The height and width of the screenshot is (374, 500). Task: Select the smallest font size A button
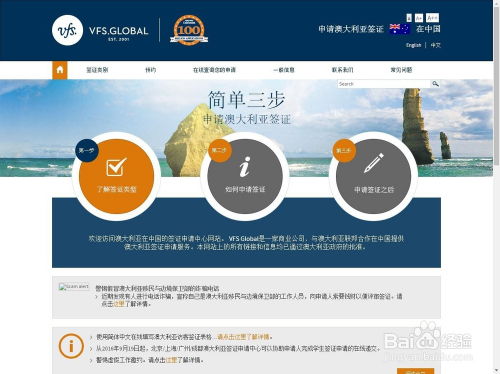coord(409,18)
